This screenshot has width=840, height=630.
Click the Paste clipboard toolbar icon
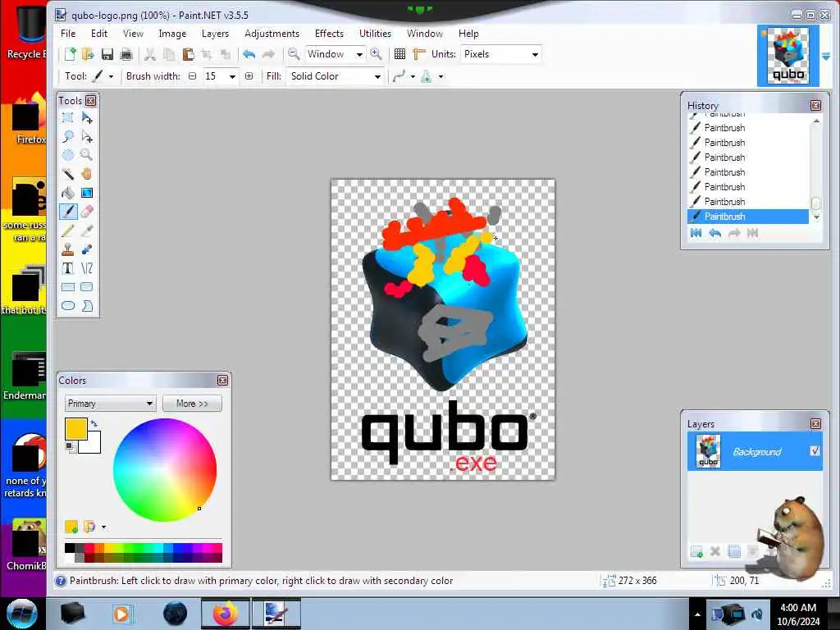tap(188, 54)
